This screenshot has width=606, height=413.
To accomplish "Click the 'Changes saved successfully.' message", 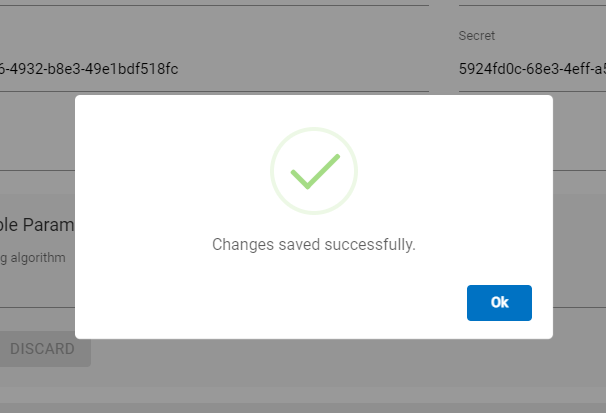I will [313, 244].
